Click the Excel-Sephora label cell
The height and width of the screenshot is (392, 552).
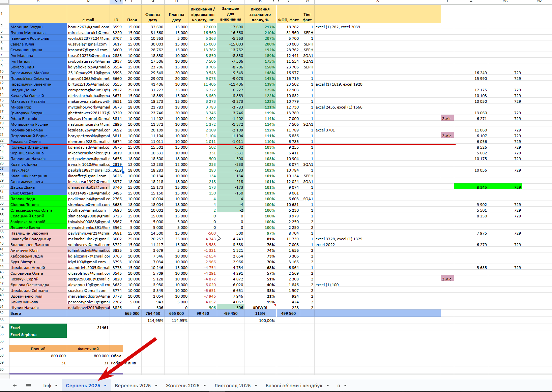coord(38,335)
